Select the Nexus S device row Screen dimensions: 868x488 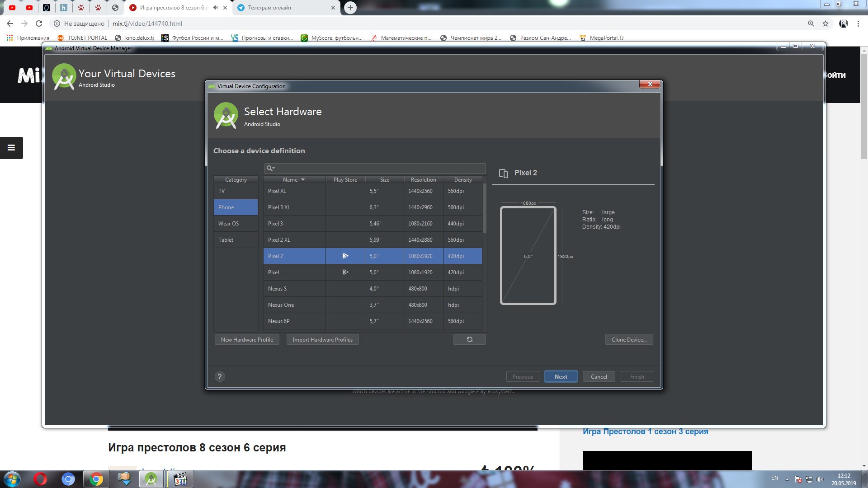point(373,289)
